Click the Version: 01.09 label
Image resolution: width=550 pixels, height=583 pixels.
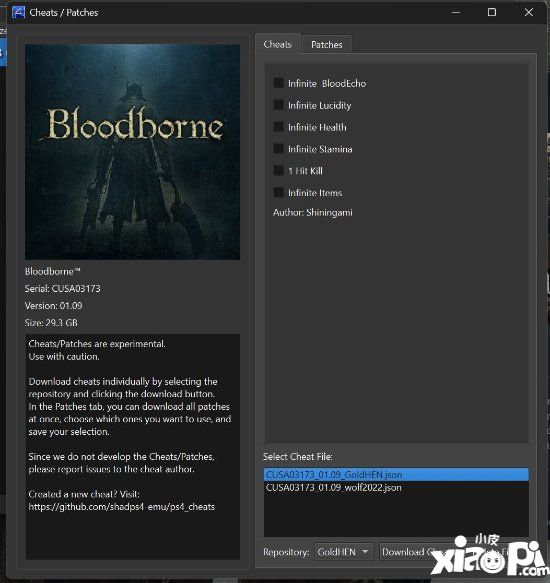pos(54,306)
